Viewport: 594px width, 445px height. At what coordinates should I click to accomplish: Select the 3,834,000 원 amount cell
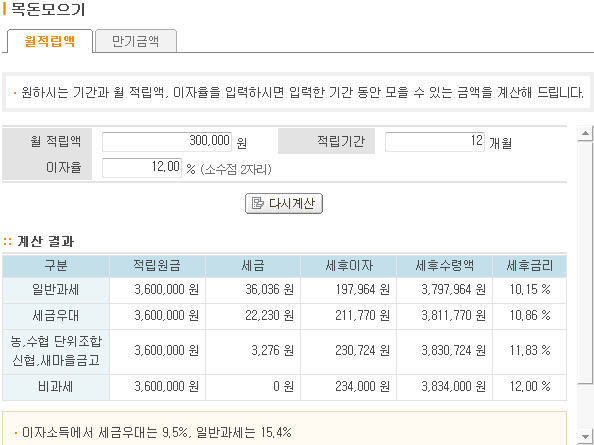[x=444, y=387]
